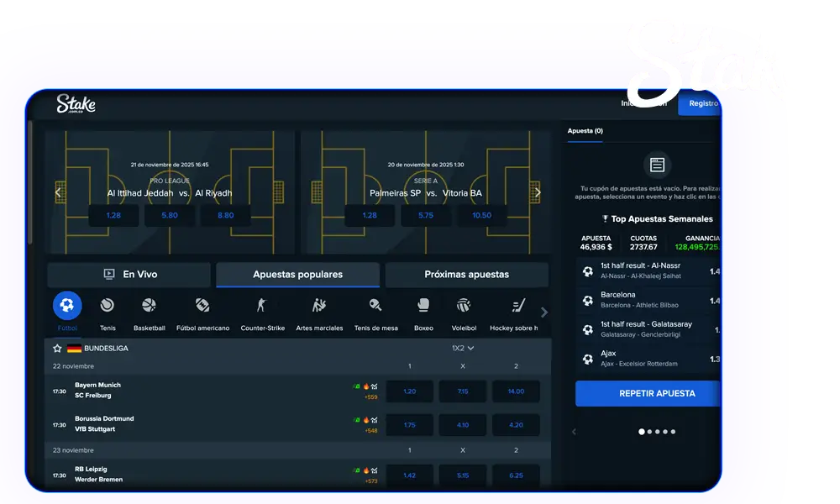Click the REPETIR APUESTA button

pos(647,393)
